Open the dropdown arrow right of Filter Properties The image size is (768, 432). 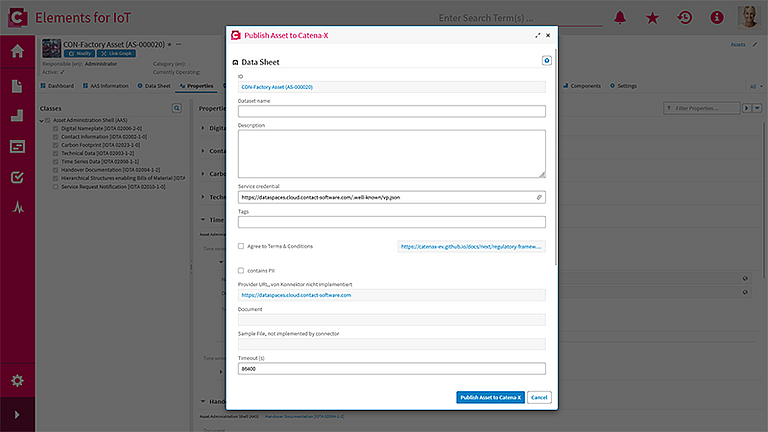(x=757, y=108)
